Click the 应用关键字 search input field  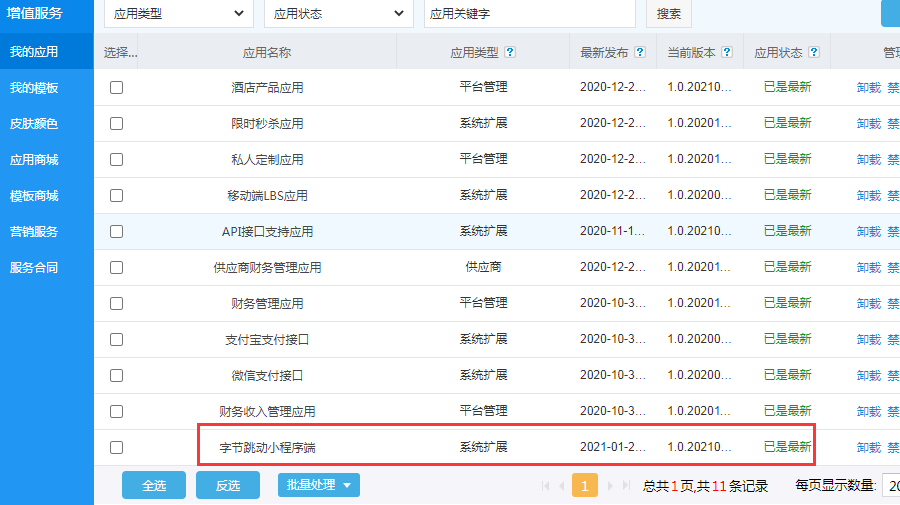529,13
